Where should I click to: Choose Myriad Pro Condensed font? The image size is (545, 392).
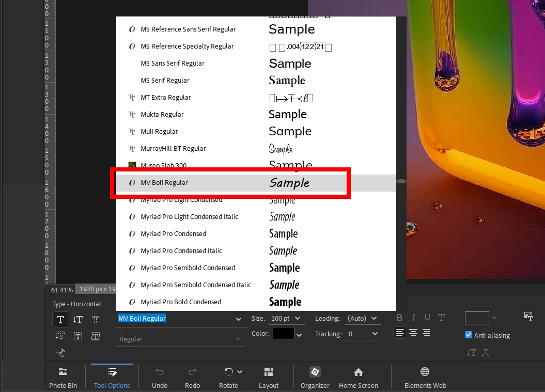click(256, 233)
